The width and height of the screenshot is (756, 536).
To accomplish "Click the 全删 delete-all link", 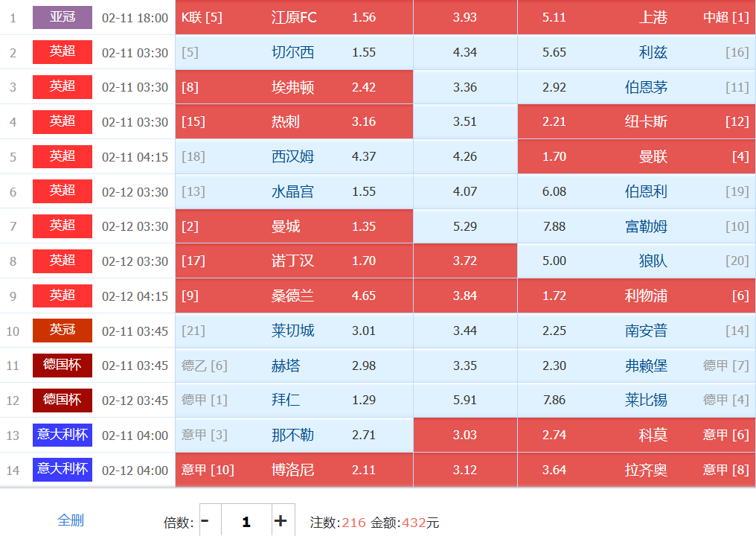I will (71, 520).
